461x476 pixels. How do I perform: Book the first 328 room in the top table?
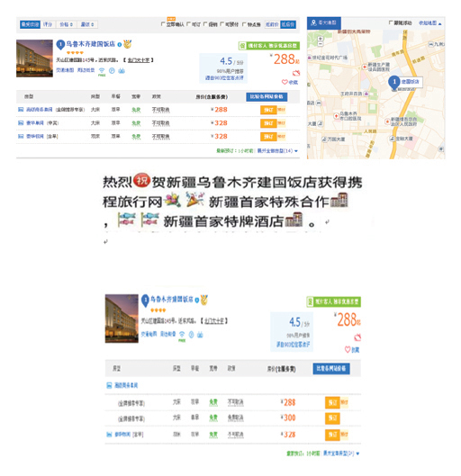(x=268, y=123)
